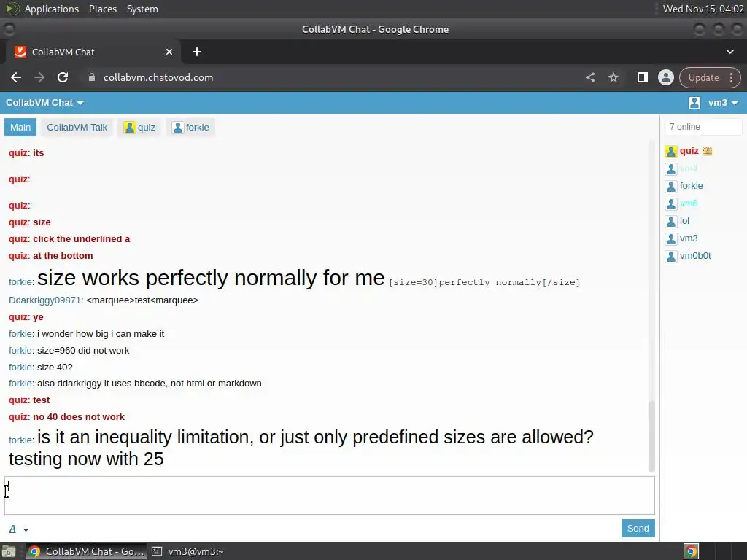This screenshot has height=560, width=747.
Task: Open the Places menu
Action: click(102, 9)
